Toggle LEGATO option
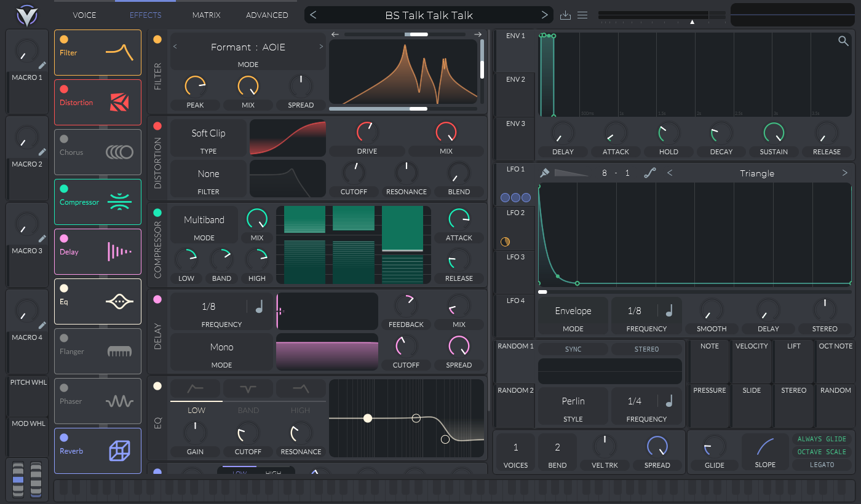 coord(822,465)
